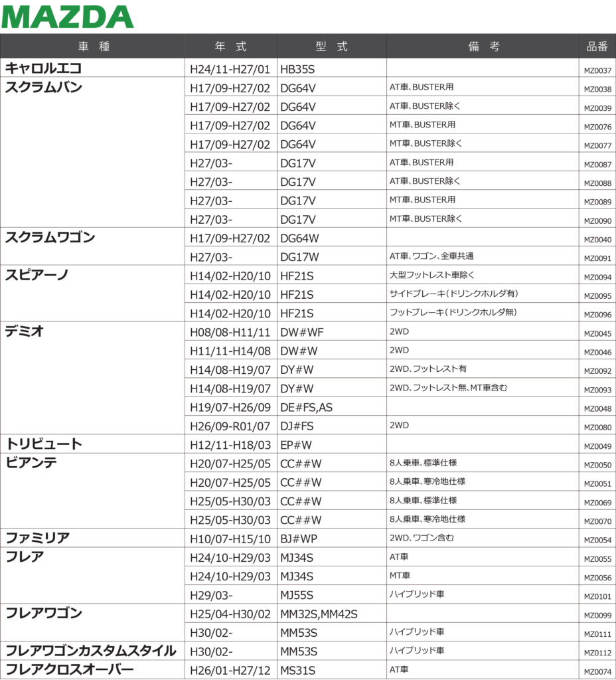Select the ファミリア vehicle name
This screenshot has width=616, height=680.
click(38, 538)
